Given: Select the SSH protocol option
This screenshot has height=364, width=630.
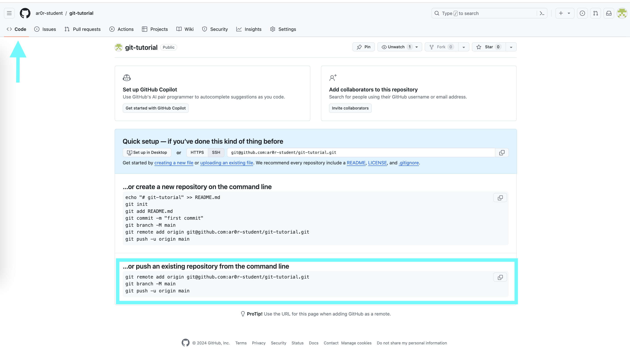Looking at the screenshot, I should (x=216, y=152).
